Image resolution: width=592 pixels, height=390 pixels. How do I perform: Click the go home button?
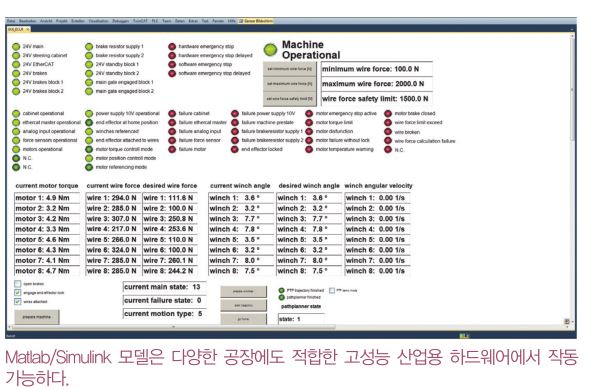[x=244, y=319]
